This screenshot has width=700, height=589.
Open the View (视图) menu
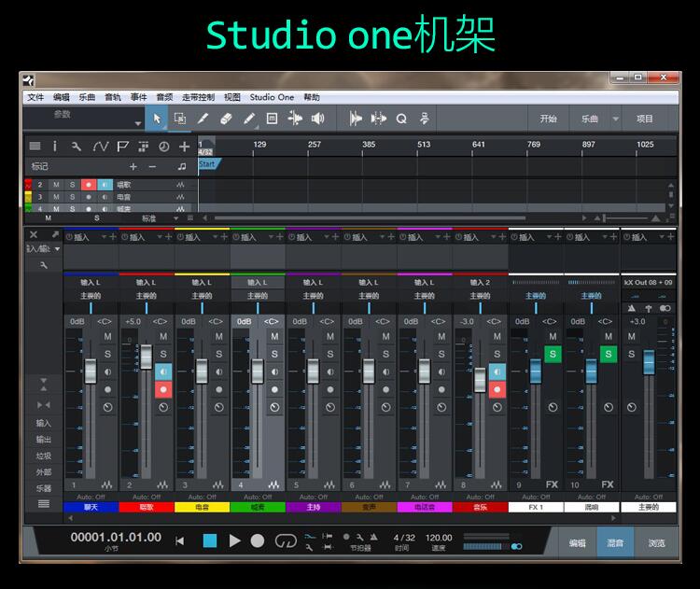point(232,97)
